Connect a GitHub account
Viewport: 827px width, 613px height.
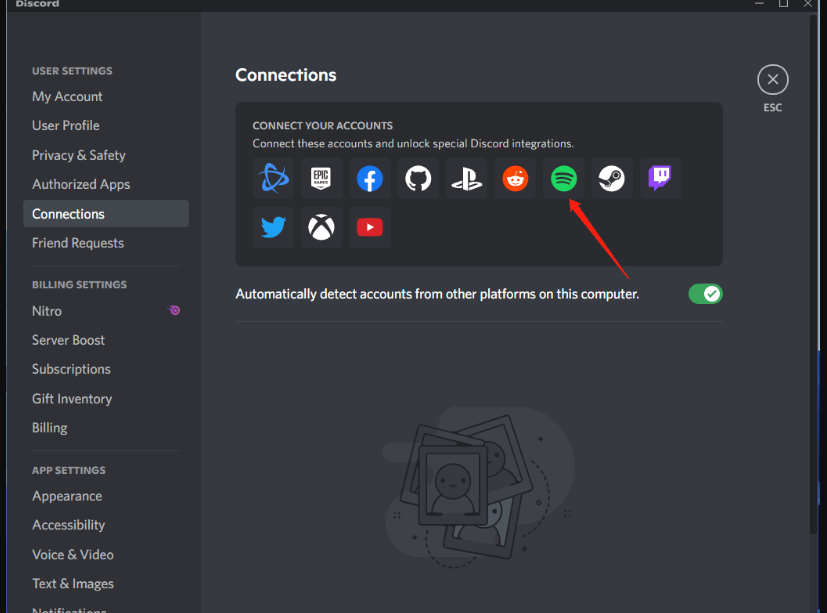(418, 178)
